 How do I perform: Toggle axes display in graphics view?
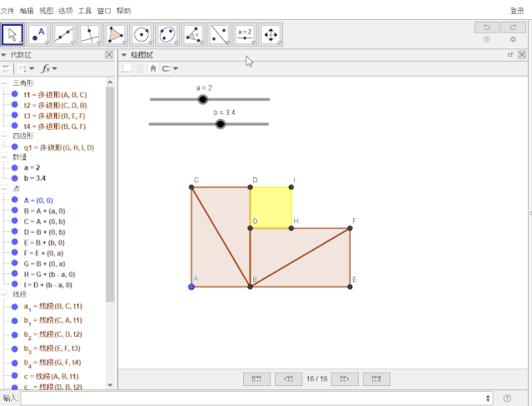pyautogui.click(x=127, y=68)
